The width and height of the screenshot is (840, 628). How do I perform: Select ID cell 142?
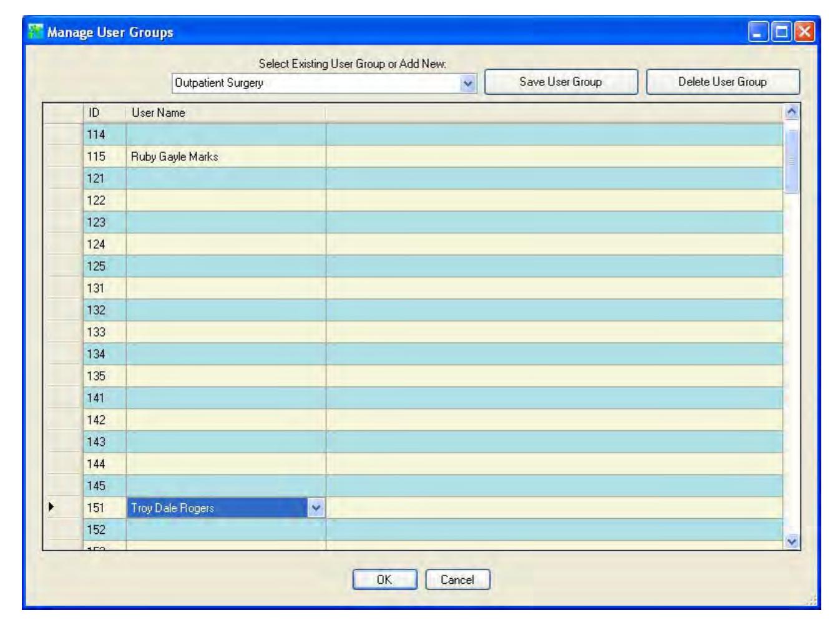coord(105,420)
